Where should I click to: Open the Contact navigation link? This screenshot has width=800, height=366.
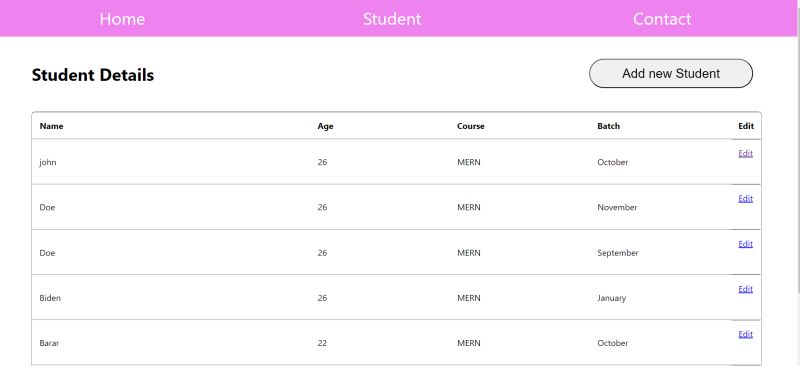[662, 19]
